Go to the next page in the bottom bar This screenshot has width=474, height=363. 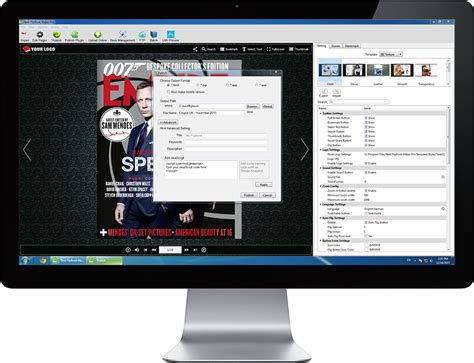point(186,250)
